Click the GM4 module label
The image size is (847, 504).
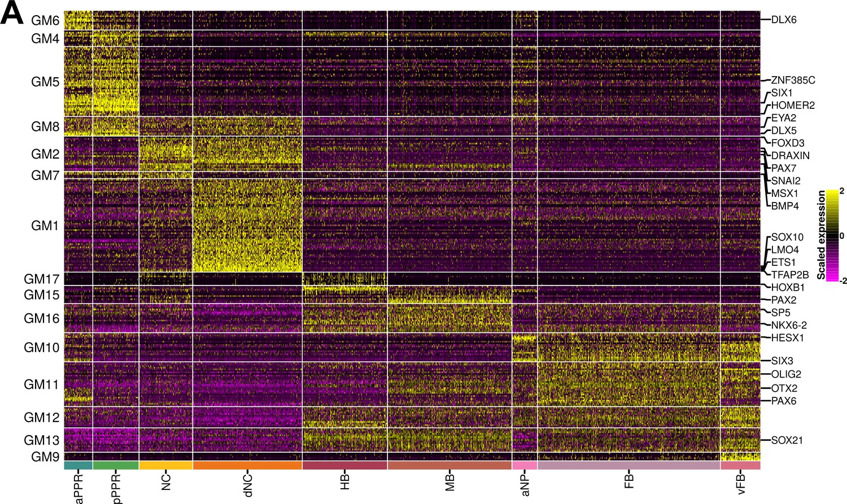[x=45, y=39]
